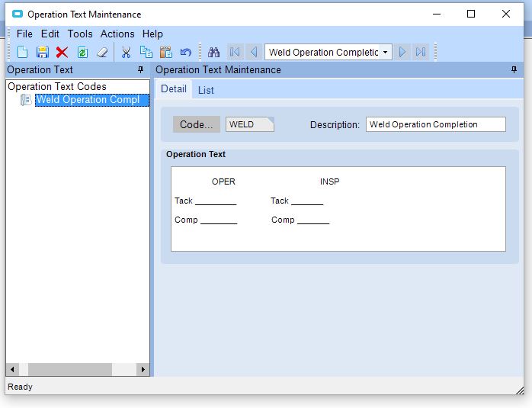The width and height of the screenshot is (532, 408).
Task: Open the record navigation dropdown arrow
Action: (x=386, y=52)
